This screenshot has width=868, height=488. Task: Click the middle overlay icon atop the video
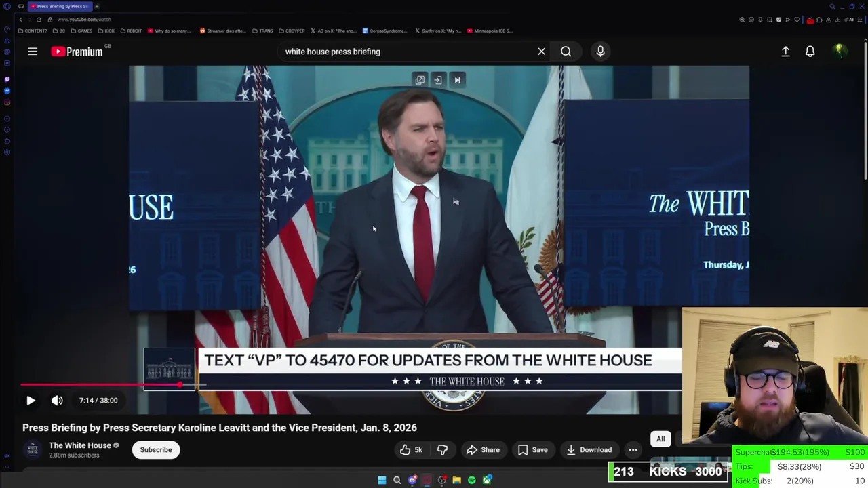click(438, 80)
